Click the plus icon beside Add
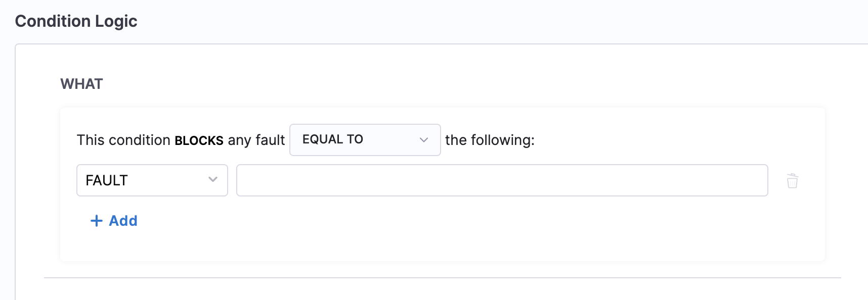Image resolution: width=868 pixels, height=300 pixels. 96,221
